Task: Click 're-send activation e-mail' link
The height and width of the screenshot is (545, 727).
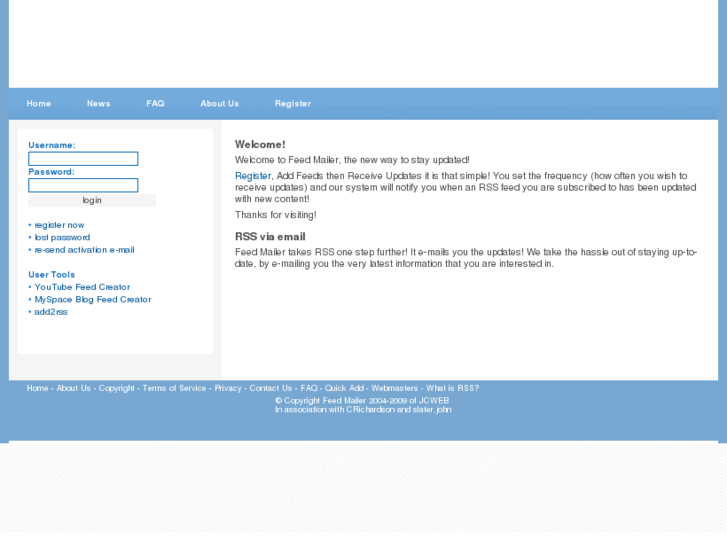Action: (x=84, y=250)
